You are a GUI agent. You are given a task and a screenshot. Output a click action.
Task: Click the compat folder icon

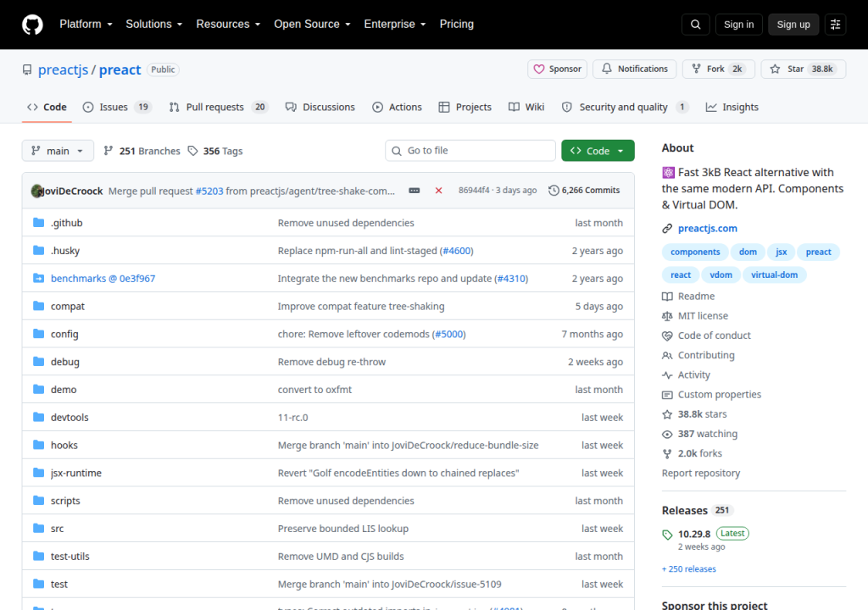coord(39,306)
